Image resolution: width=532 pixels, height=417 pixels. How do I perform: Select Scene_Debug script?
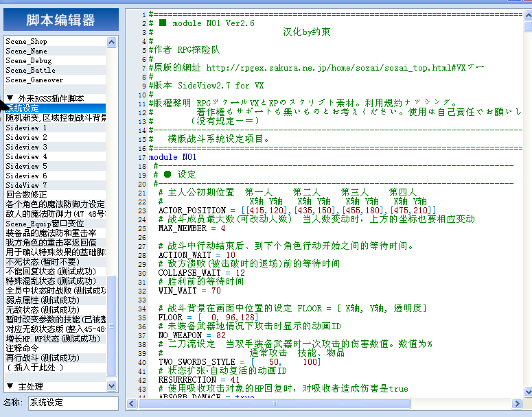[x=56, y=60]
